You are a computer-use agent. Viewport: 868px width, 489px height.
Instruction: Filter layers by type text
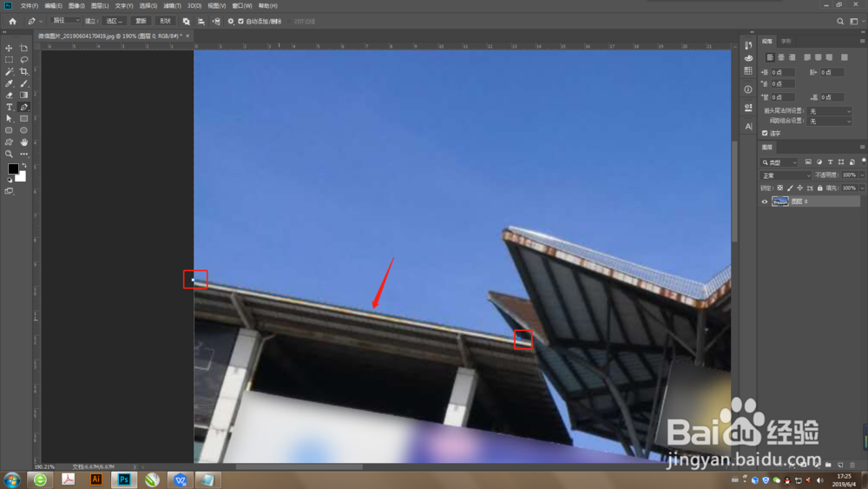[x=831, y=162]
